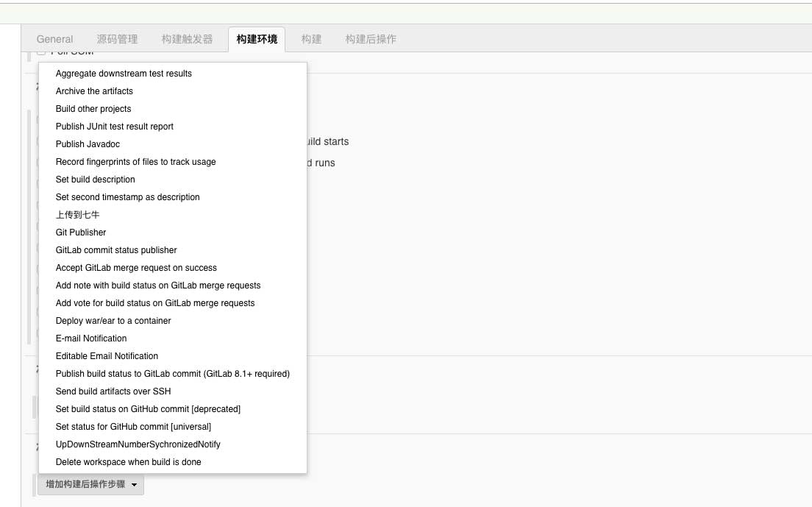This screenshot has width=812, height=507.
Task: Click Set status for GitHub commit [universal]
Action: click(x=133, y=427)
